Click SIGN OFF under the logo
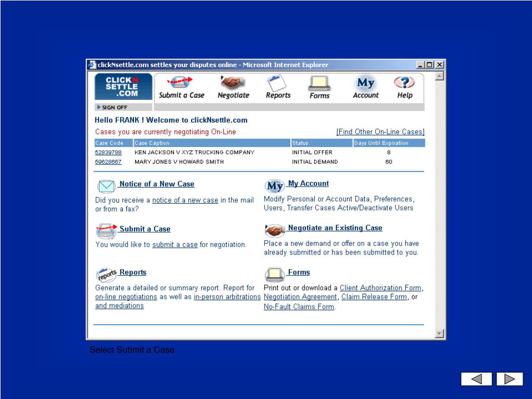This screenshot has width=532, height=399. tap(112, 107)
